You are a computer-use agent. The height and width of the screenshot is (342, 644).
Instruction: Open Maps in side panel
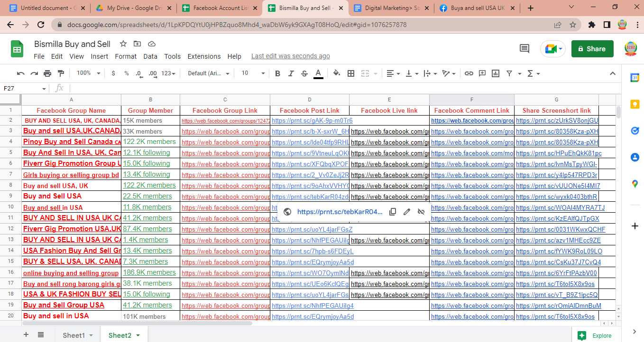click(635, 184)
